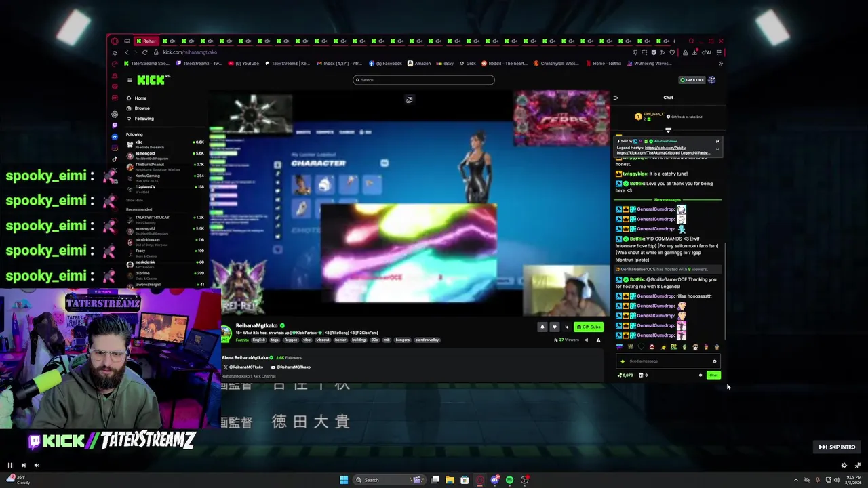Open Spotify from the taskbar

[x=509, y=480]
